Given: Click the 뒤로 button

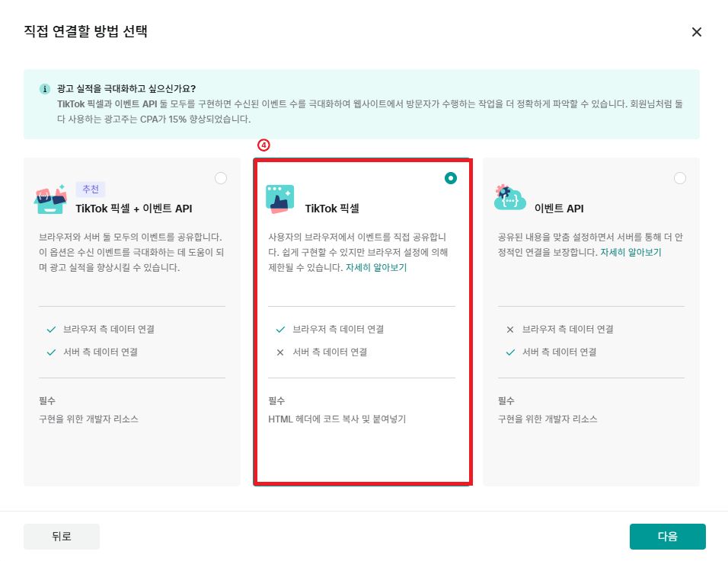Looking at the screenshot, I should (61, 537).
